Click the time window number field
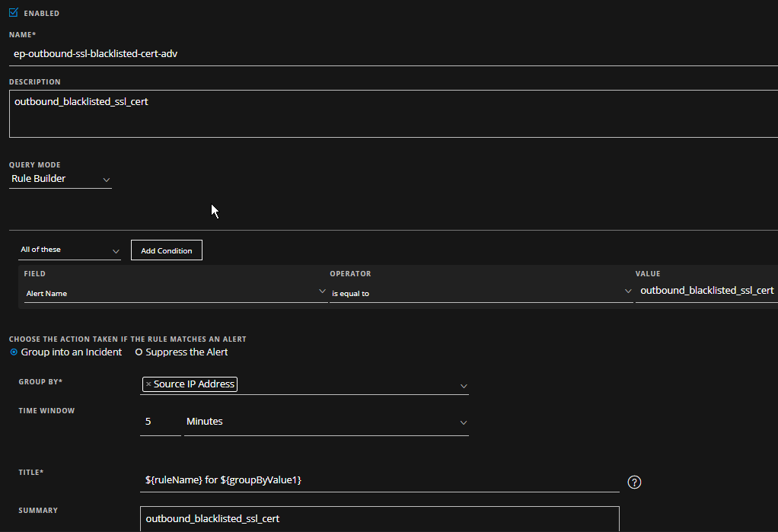The height and width of the screenshot is (532, 778). 160,422
